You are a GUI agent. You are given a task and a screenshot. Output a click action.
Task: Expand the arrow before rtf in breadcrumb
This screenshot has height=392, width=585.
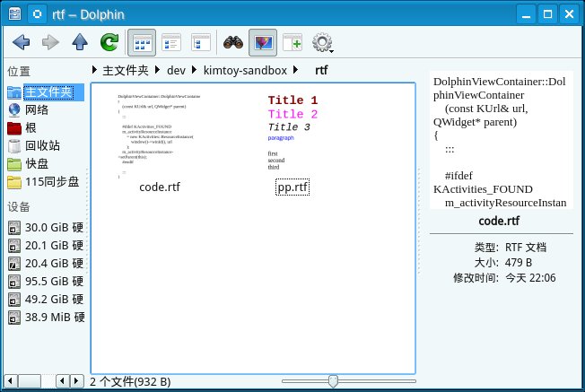[x=296, y=70]
